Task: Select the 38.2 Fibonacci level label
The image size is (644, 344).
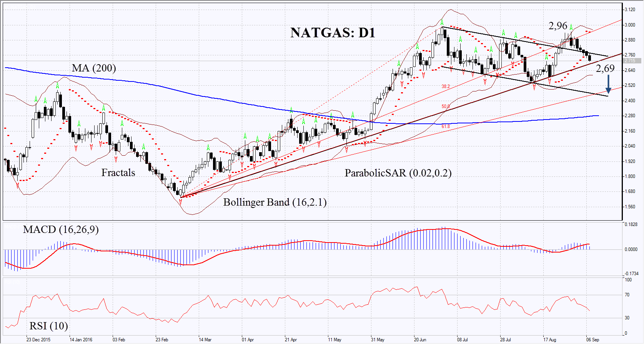Action: 446,86
